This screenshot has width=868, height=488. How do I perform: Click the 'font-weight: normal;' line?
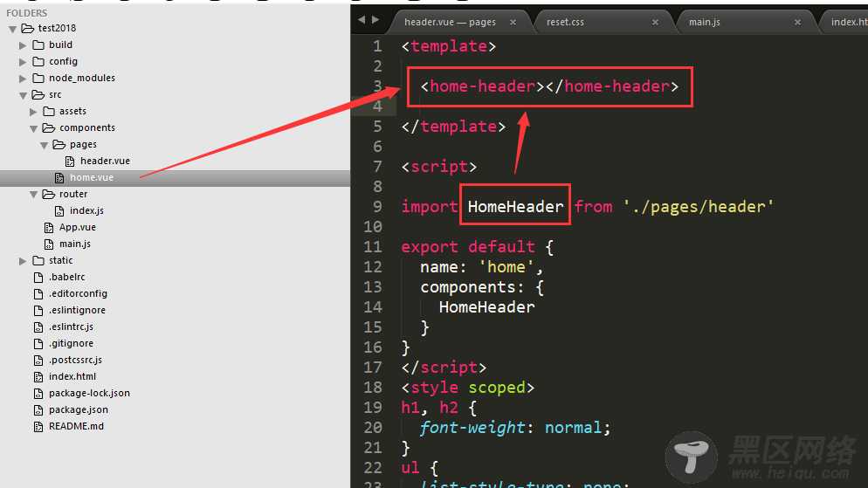point(515,428)
